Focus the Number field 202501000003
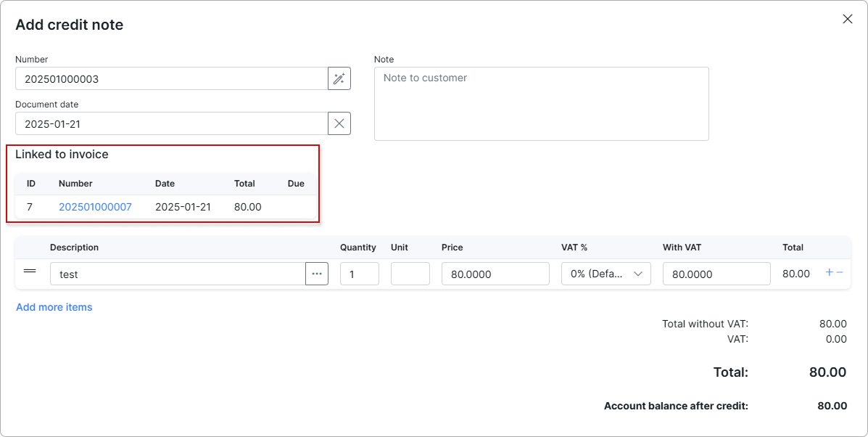Image resolution: width=868 pixels, height=437 pixels. coord(172,78)
